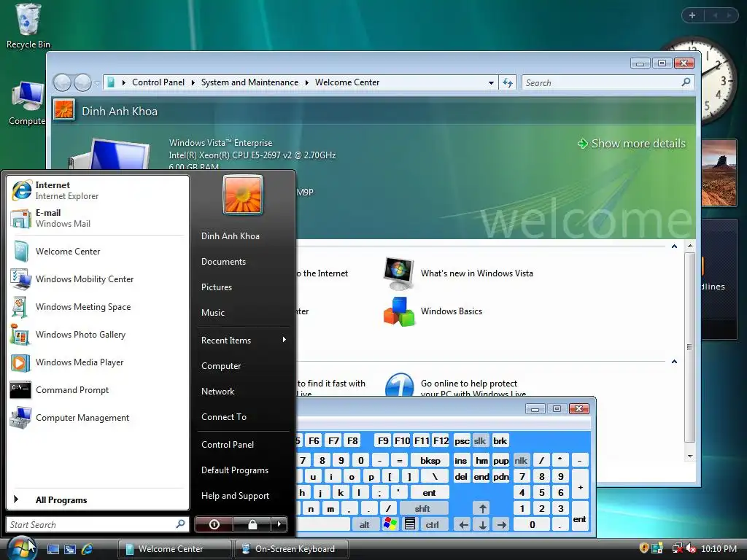Expand arrow after Control Panel breadcrumb
The width and height of the screenshot is (747, 560).
click(x=193, y=83)
